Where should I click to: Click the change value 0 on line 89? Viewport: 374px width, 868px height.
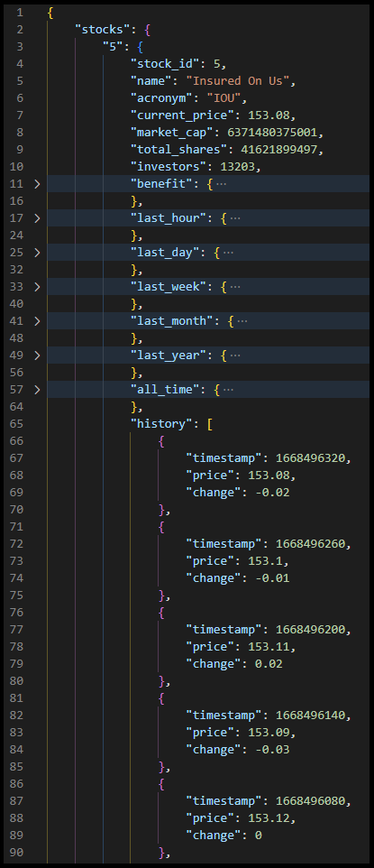tap(258, 836)
